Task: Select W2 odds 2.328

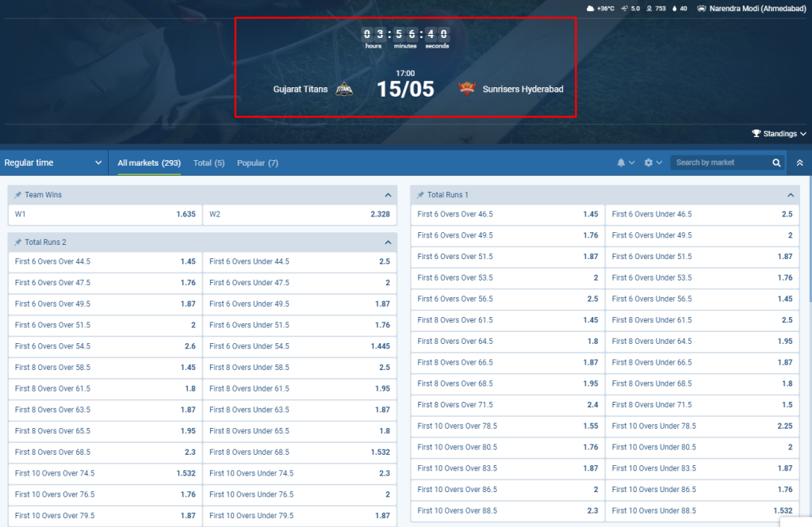Action: pyautogui.click(x=299, y=214)
